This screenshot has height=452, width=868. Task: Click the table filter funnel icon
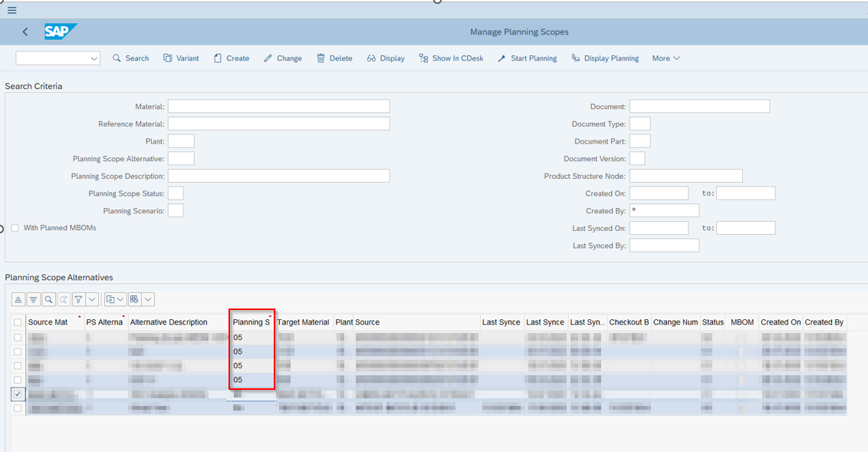coord(78,299)
